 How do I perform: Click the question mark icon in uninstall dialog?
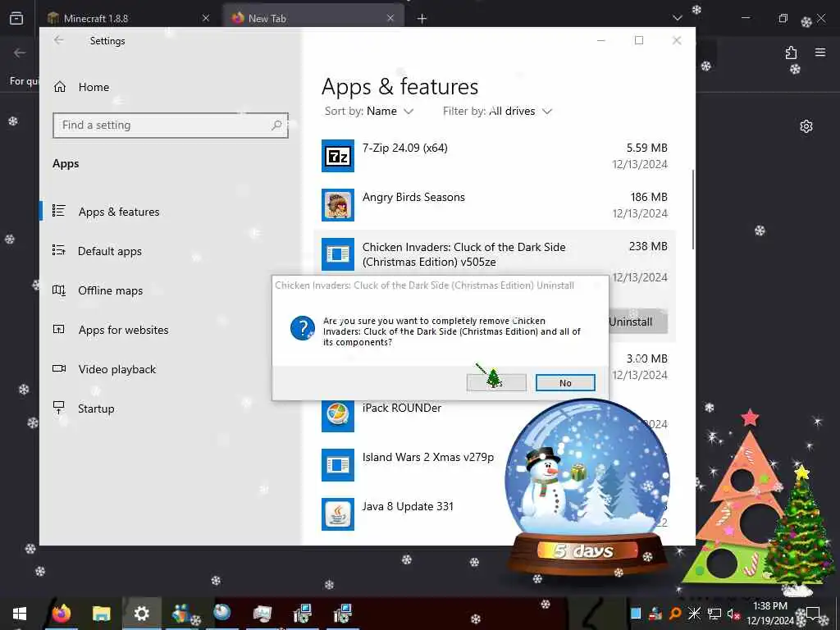pos(302,328)
